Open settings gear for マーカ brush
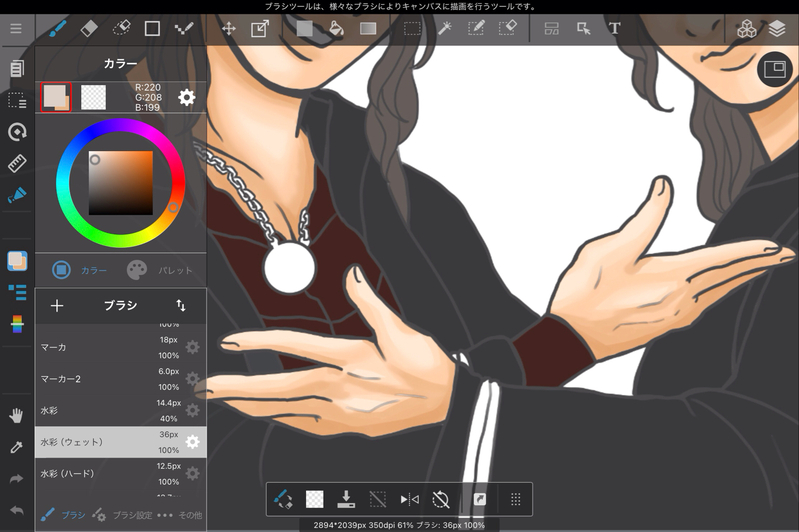The width and height of the screenshot is (799, 532). [192, 348]
